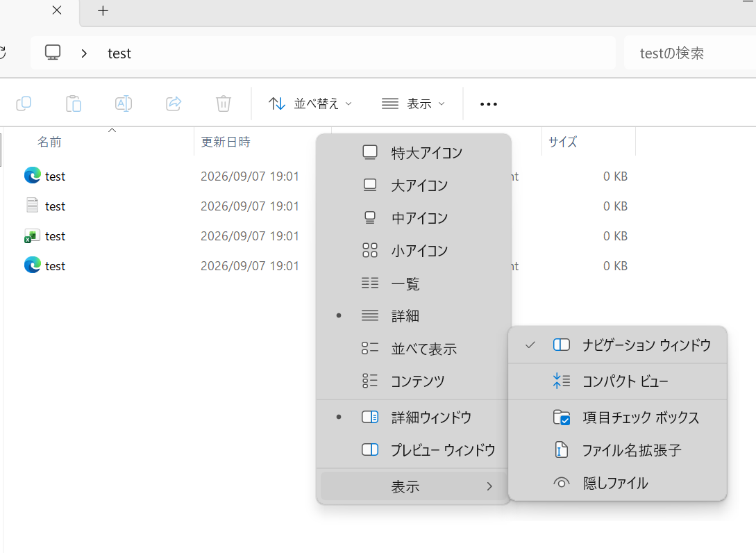This screenshot has height=553, width=756.
Task: Enable コンパクト ビュー
Action: (618, 381)
